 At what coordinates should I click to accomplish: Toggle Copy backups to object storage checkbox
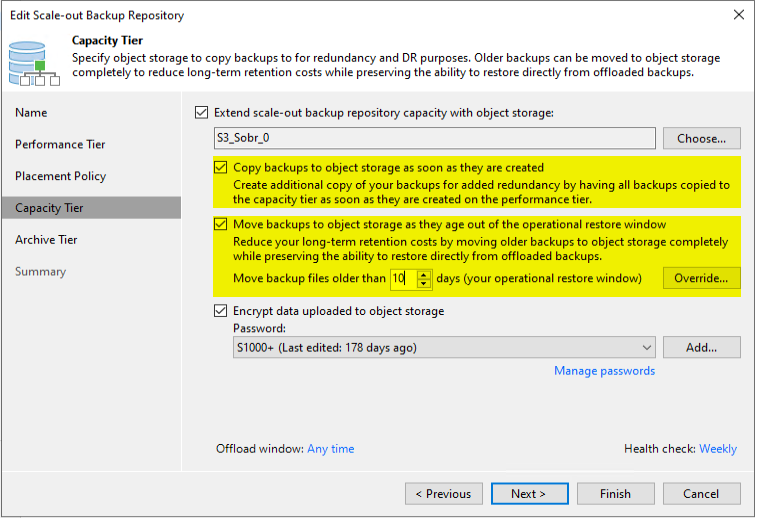click(221, 168)
